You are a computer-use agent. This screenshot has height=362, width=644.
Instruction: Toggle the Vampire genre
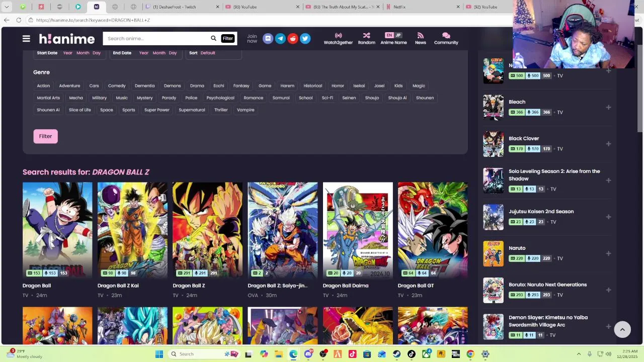point(246,110)
